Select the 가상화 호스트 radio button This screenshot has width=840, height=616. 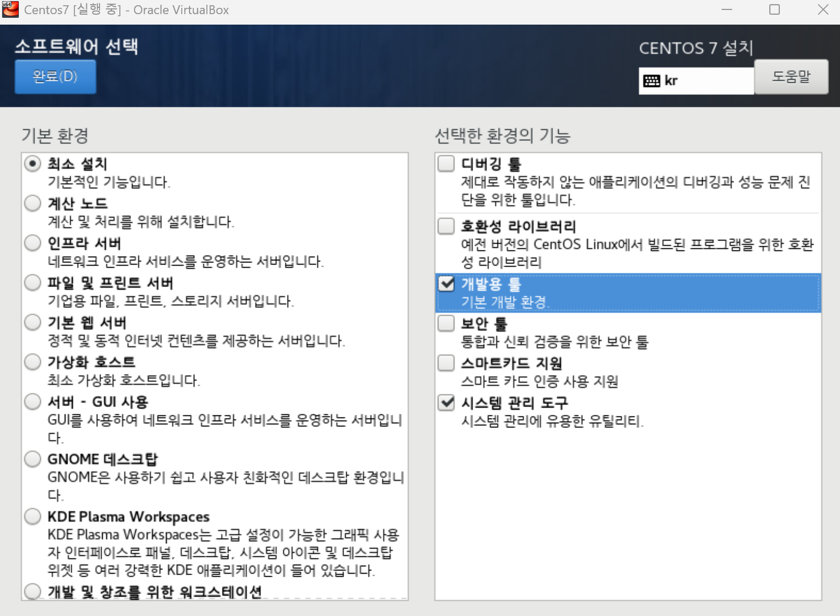[32, 362]
